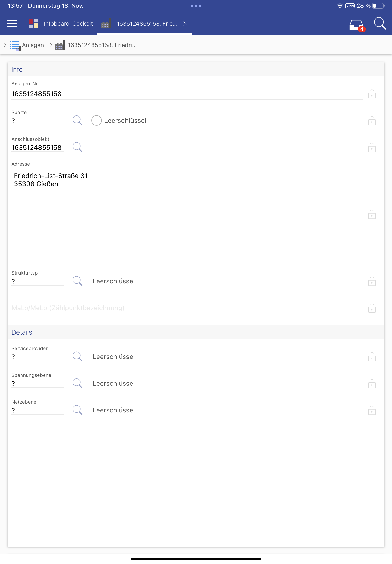Toggle the lock on the Adresse field
This screenshot has width=392, height=564.
pyautogui.click(x=372, y=215)
